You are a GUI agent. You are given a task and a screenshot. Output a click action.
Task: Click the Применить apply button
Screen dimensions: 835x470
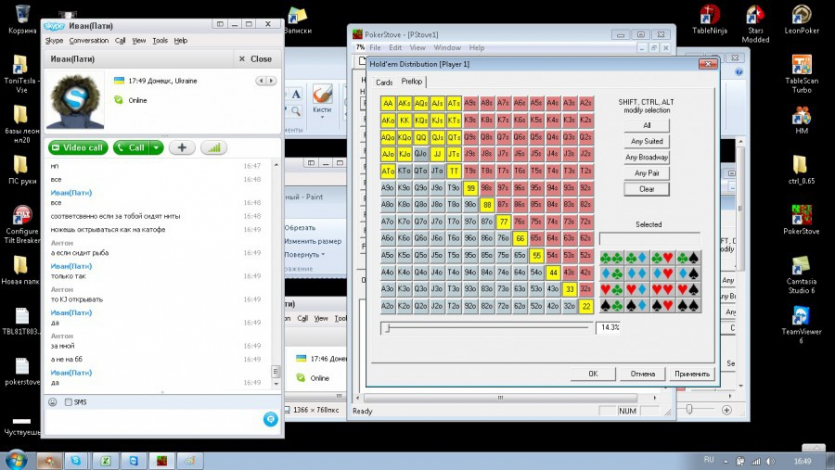[692, 374]
